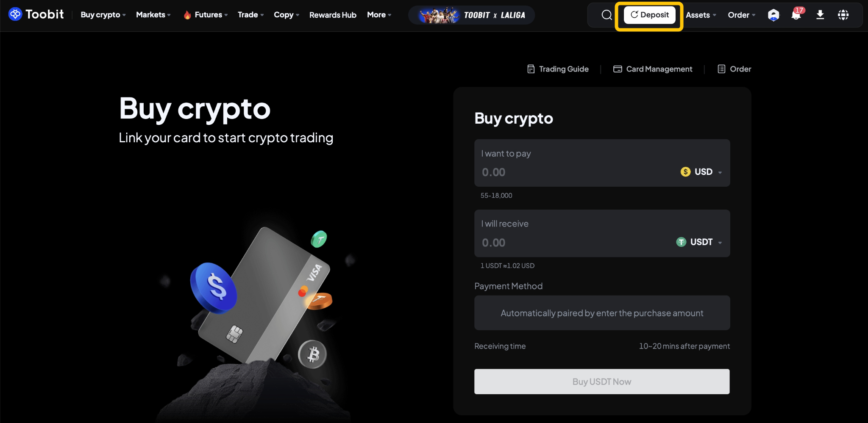The image size is (868, 423).
Task: Open the search magnifier icon
Action: [x=606, y=15]
